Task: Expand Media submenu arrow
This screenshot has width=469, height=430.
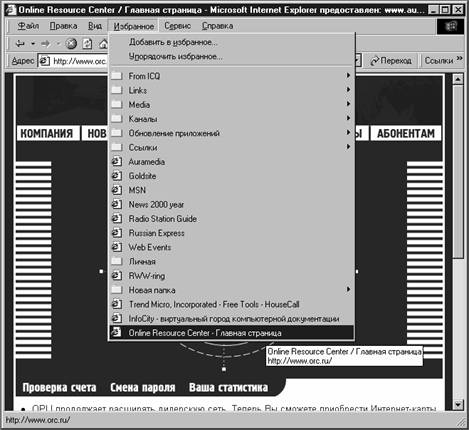Action: 348,104
